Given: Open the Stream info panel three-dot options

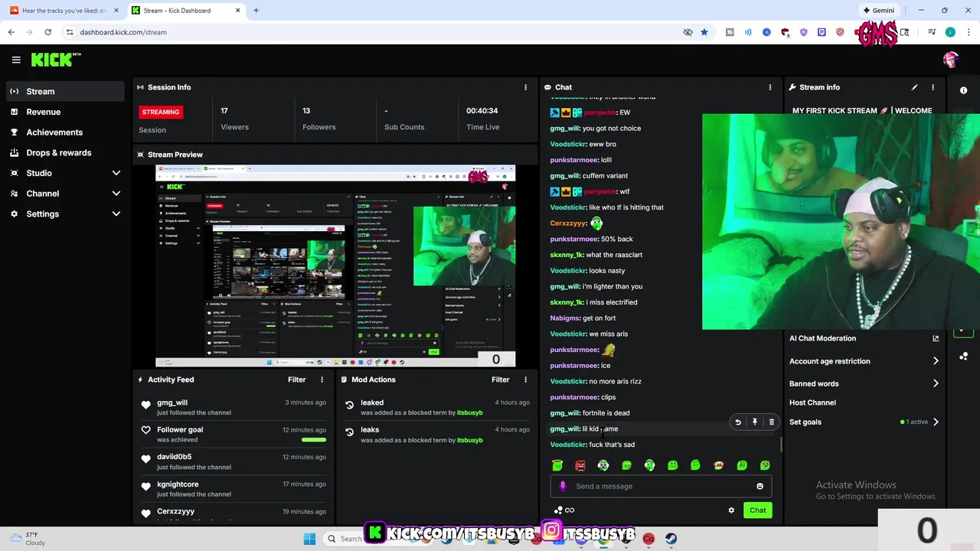Looking at the screenshot, I should pyautogui.click(x=933, y=87).
